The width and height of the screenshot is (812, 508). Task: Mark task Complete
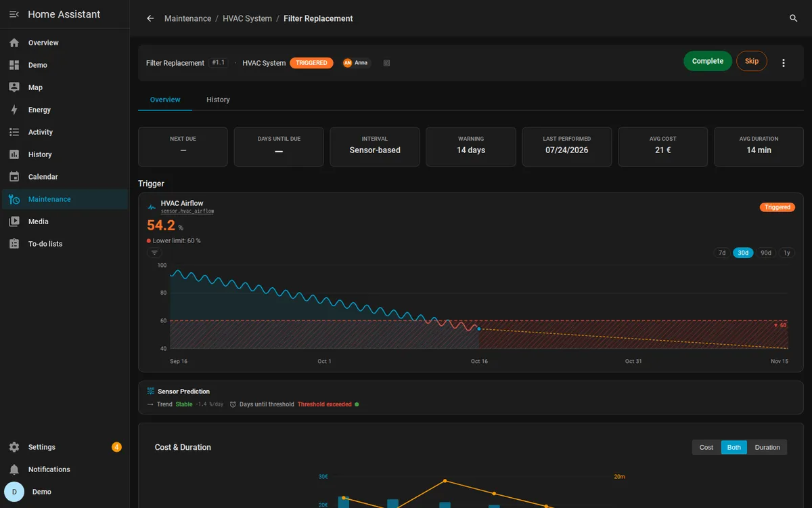pos(708,61)
